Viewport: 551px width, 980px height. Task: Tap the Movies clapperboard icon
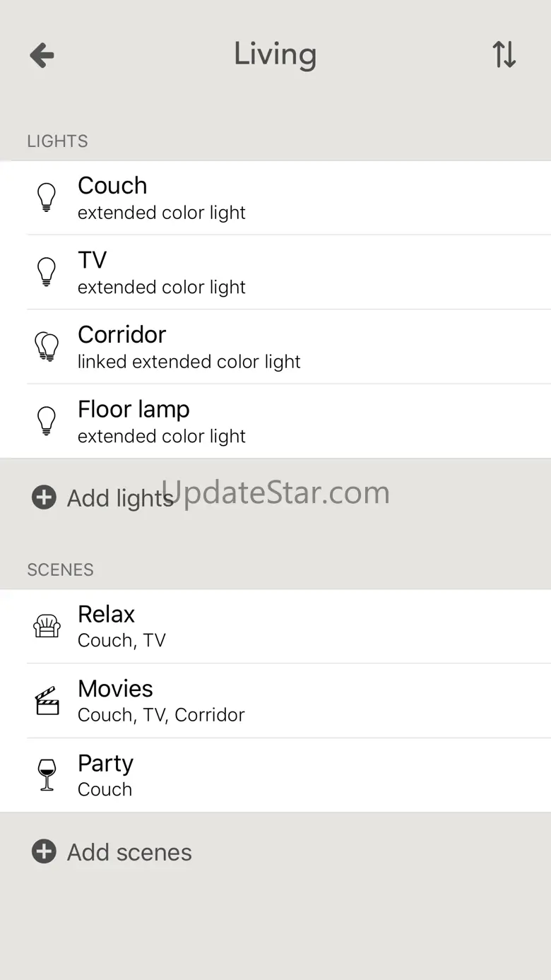pos(47,700)
